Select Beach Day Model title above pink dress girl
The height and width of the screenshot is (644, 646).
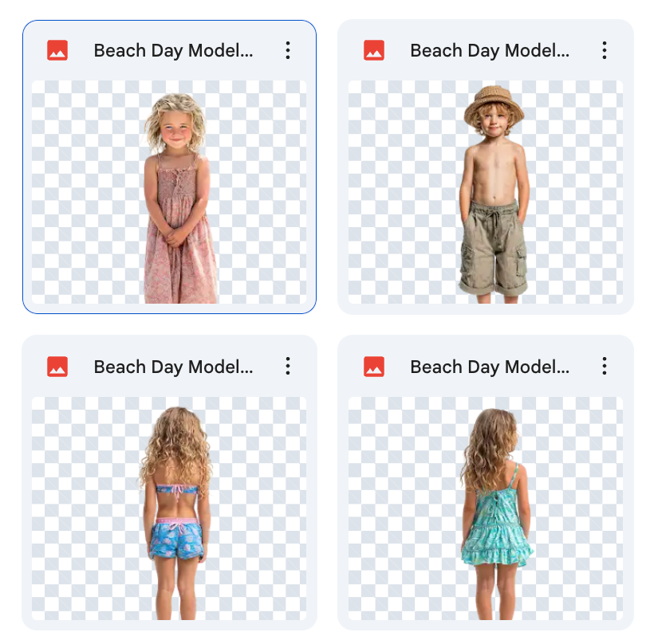pyautogui.click(x=173, y=51)
